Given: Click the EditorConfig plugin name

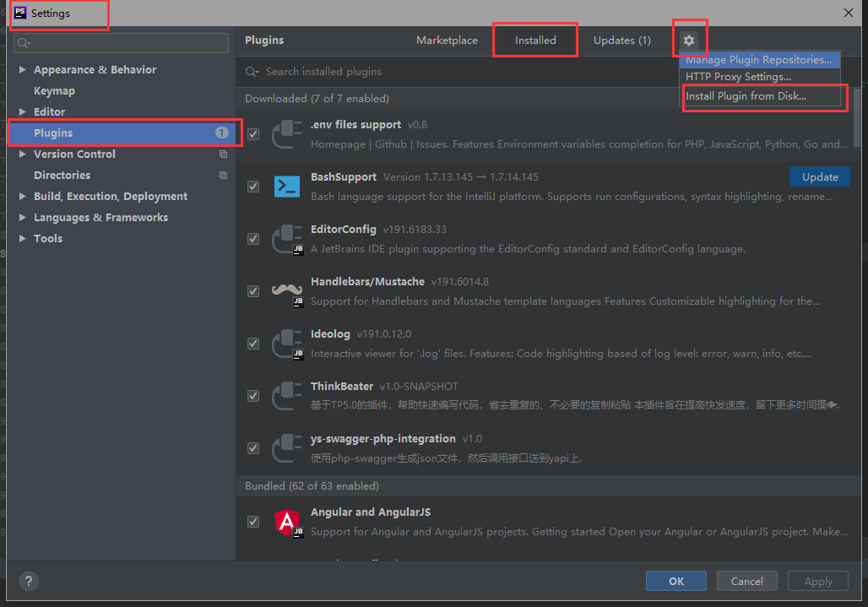Looking at the screenshot, I should coord(343,230).
